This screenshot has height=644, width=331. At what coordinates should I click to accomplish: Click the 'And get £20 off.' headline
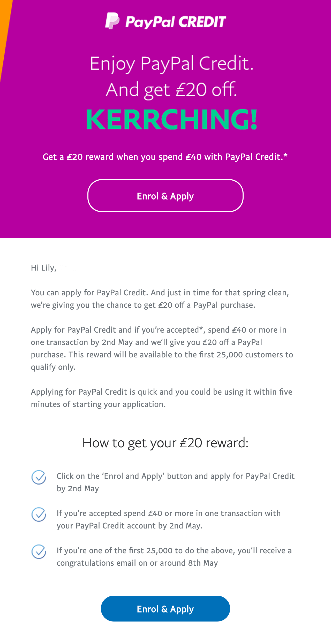[x=171, y=90]
